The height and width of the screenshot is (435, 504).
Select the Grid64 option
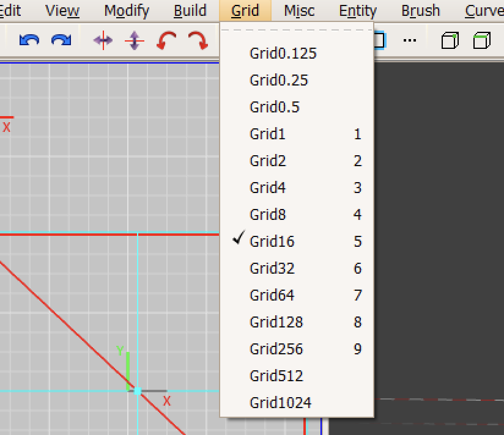pyautogui.click(x=297, y=295)
